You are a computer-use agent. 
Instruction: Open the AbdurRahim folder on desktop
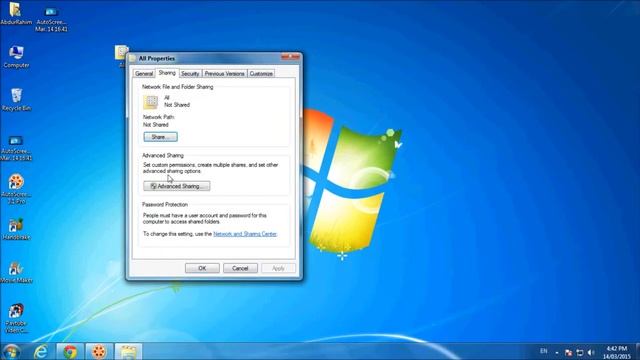pos(16,13)
